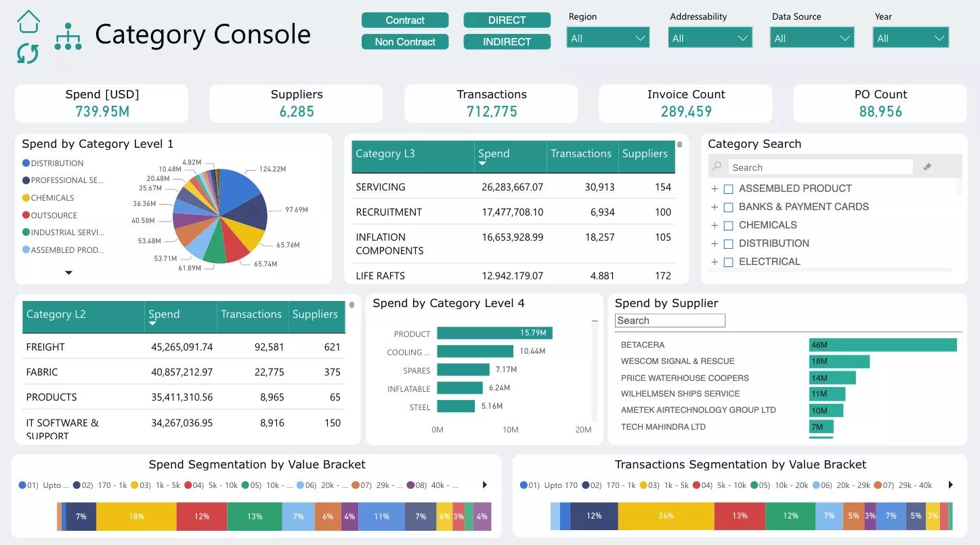Click the hierarchy icon beside Category Console
Viewport: 980px width, 545px height.
coord(68,37)
